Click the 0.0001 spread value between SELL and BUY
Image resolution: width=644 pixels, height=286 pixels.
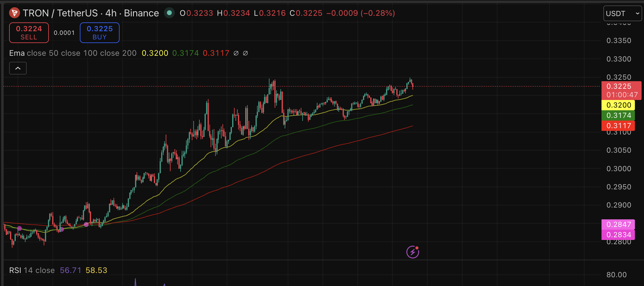pos(64,33)
